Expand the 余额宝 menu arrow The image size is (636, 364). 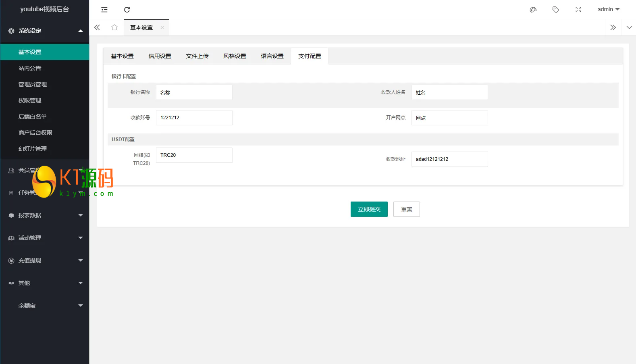coord(81,306)
